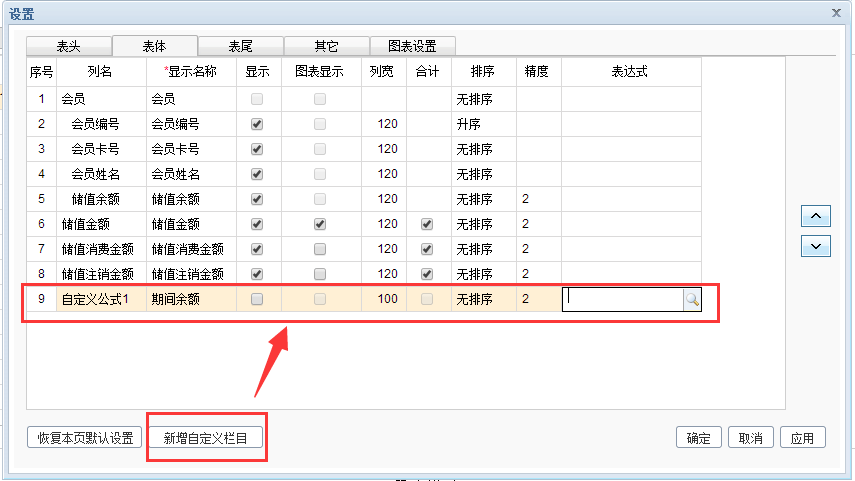This screenshot has width=855, height=481.
Task: Close the 设置 dialog
Action: 836,13
